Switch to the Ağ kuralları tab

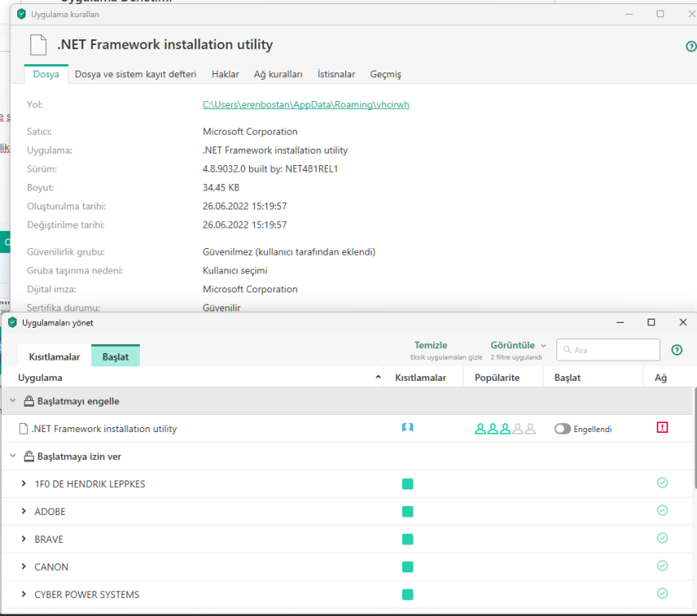278,74
